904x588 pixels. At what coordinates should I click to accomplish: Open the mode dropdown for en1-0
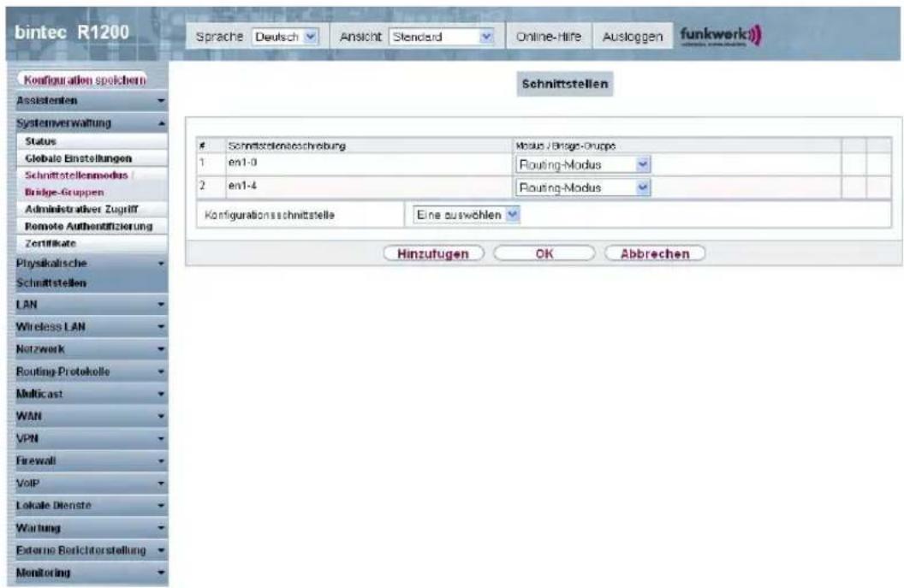(583, 165)
